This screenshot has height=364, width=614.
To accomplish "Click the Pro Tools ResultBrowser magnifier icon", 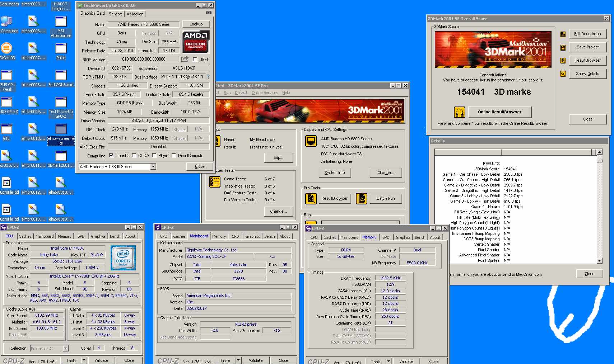I will click(x=311, y=198).
